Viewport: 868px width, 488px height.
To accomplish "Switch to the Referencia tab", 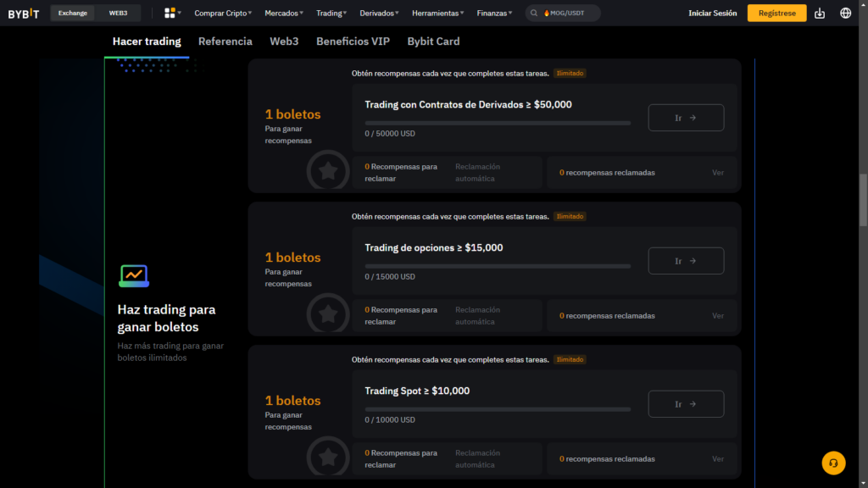I will click(x=225, y=42).
